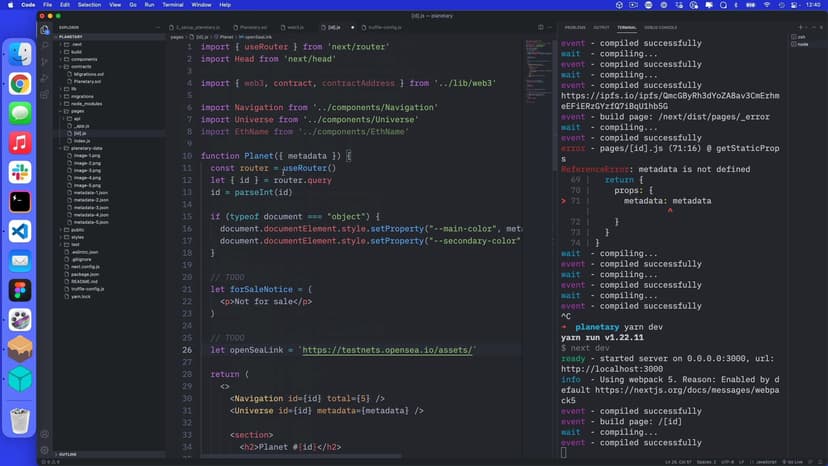Open Google Chrome from the Dock
The width and height of the screenshot is (828, 466).
click(x=20, y=84)
